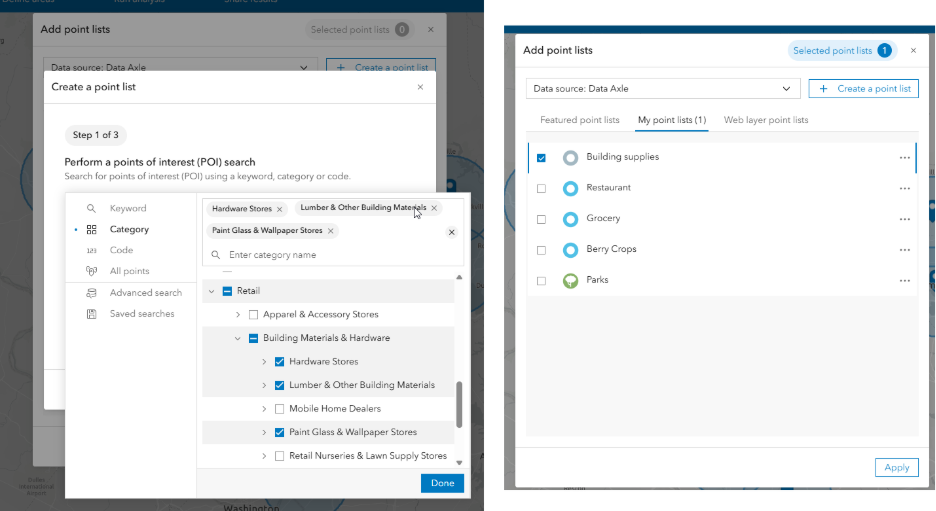Click the Done button
Image resolution: width=936 pixels, height=511 pixels.
[x=442, y=483]
